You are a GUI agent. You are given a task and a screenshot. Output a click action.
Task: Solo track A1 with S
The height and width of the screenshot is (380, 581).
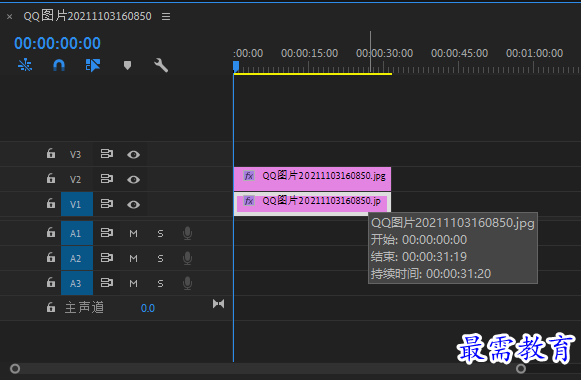160,233
